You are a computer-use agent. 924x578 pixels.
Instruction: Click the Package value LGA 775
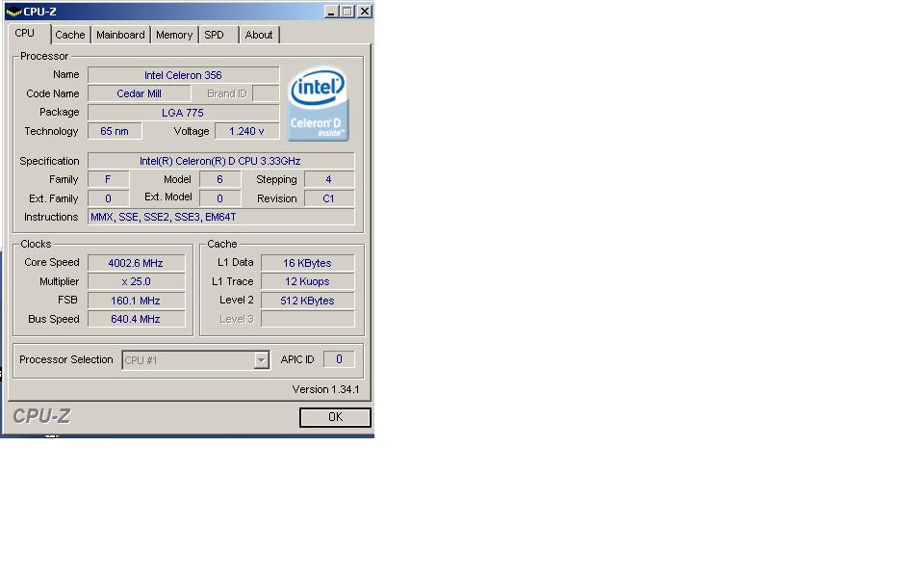click(183, 112)
